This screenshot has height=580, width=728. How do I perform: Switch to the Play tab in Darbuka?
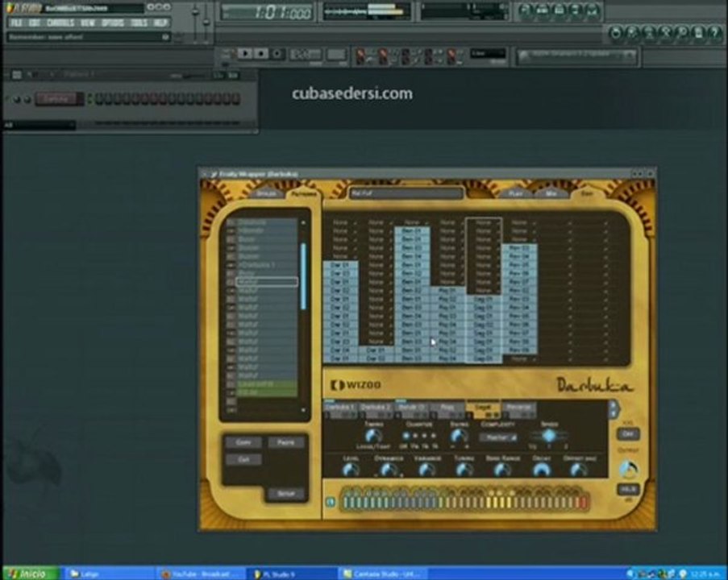(x=515, y=193)
